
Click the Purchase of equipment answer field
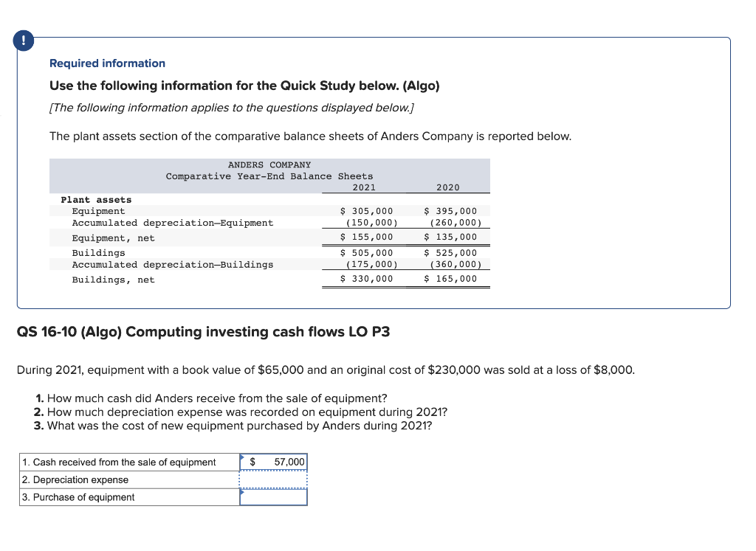pyautogui.click(x=273, y=497)
